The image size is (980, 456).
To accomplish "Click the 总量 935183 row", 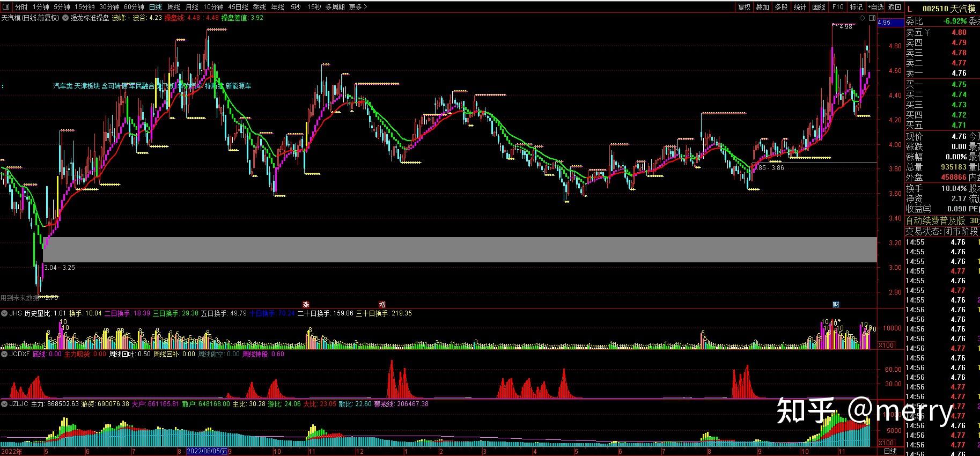I will tap(942, 167).
